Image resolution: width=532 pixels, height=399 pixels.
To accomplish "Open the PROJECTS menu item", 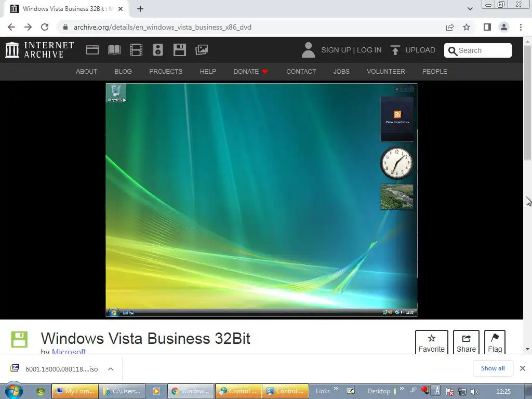I will click(x=166, y=72).
